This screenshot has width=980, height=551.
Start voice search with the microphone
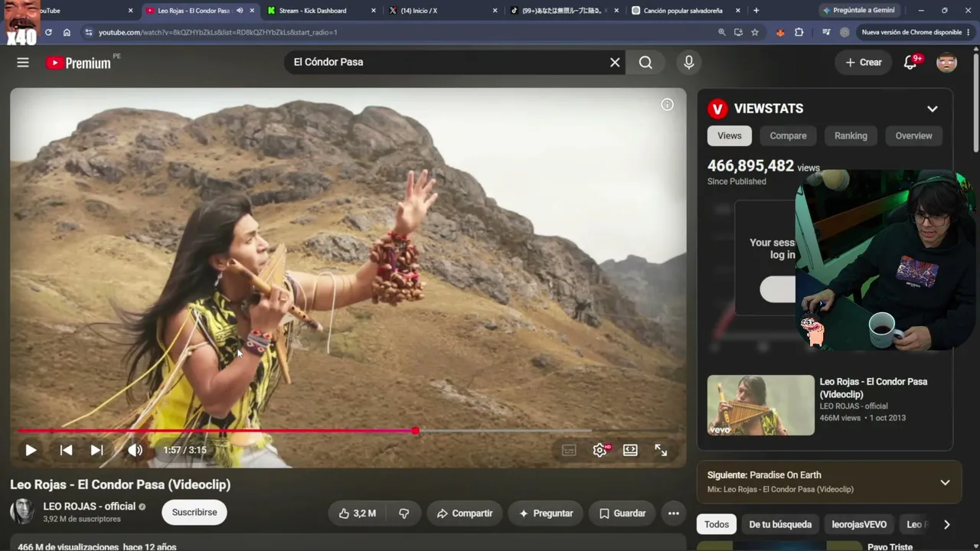point(689,63)
